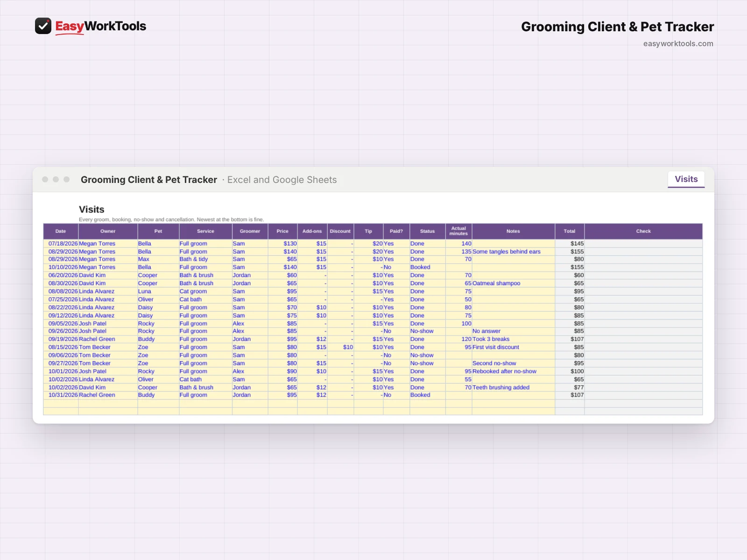The image size is (747, 560).
Task: Select the Service column header
Action: coord(205,231)
